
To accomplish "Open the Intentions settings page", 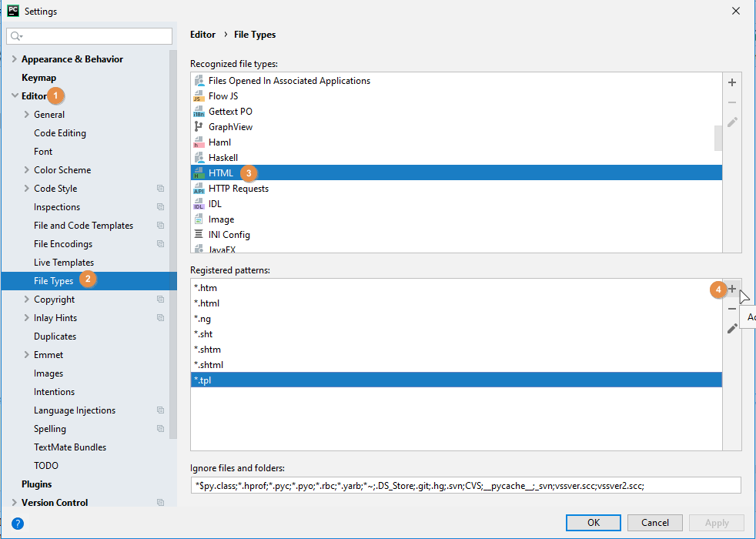I will point(54,391).
